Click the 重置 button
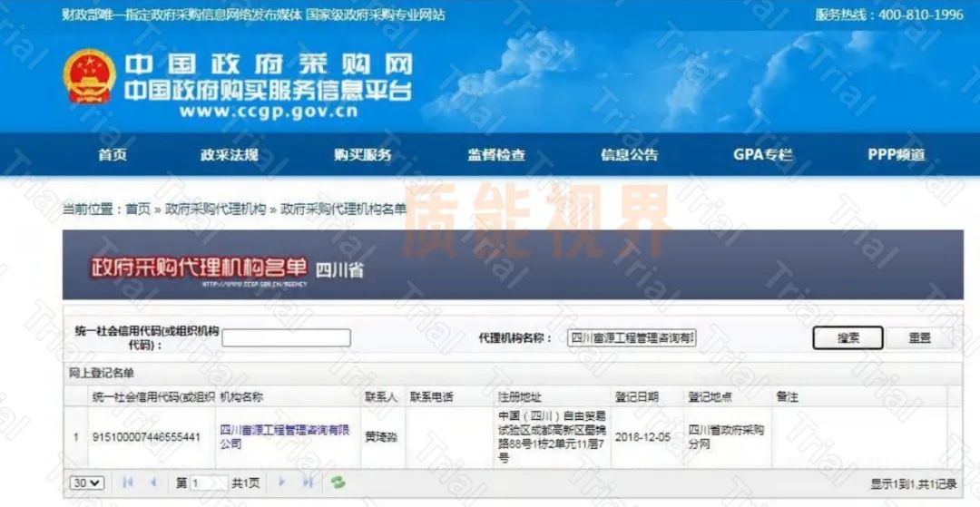980x507 pixels. 919,337
